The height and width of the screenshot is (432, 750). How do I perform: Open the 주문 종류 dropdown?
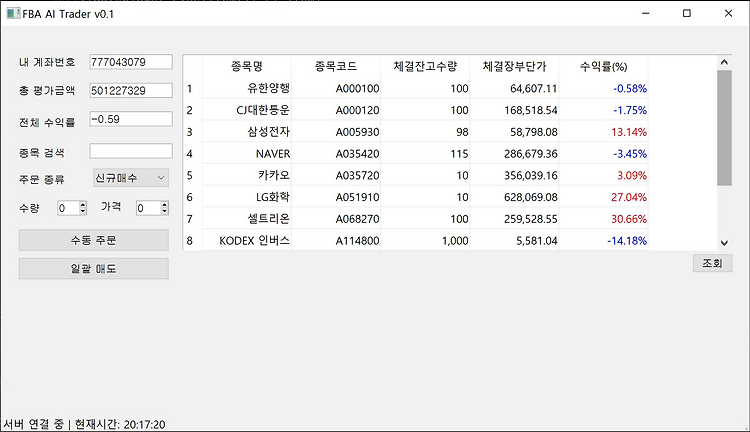point(131,178)
